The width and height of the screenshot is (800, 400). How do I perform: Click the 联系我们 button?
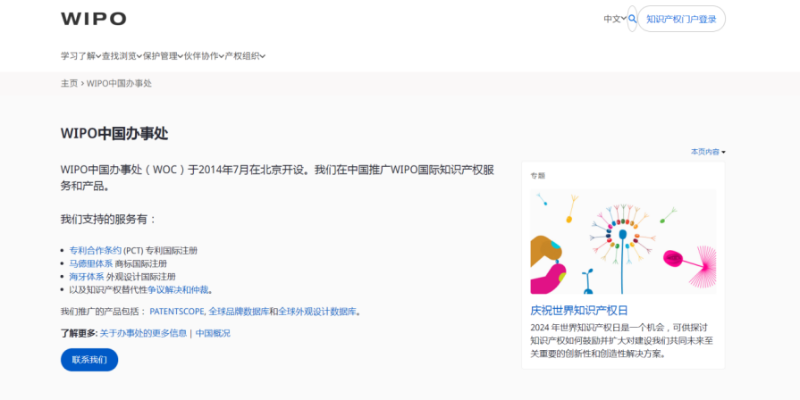pyautogui.click(x=89, y=360)
